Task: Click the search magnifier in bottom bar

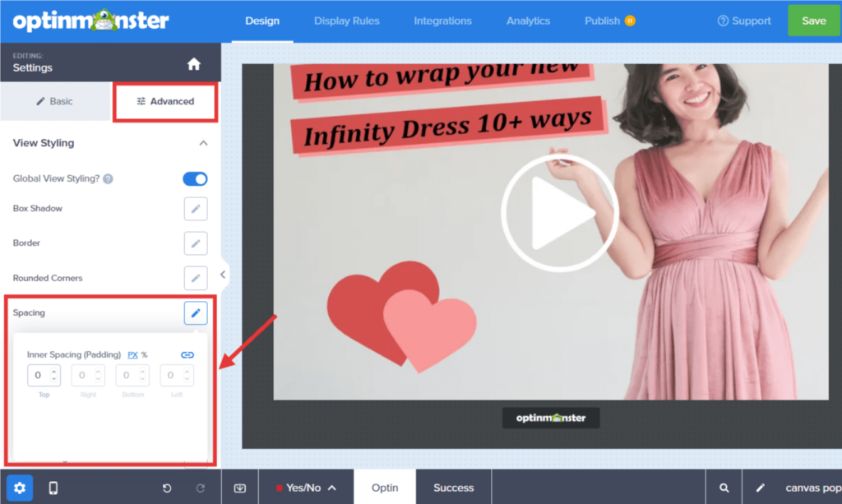Action: 724,488
